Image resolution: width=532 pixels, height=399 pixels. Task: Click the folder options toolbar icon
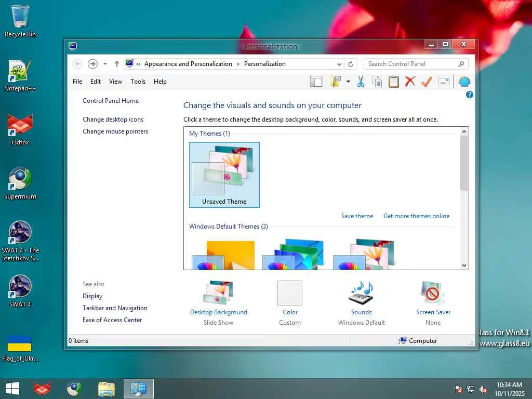(x=336, y=82)
